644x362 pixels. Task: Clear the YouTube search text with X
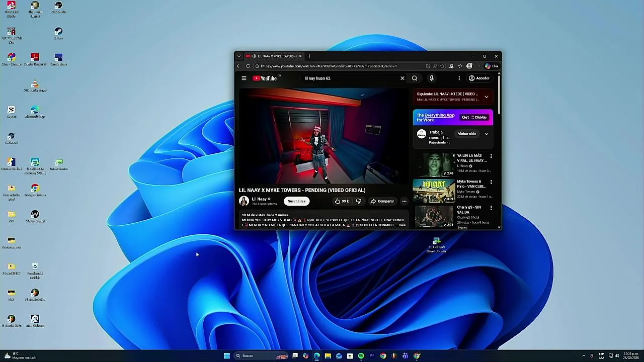point(403,78)
